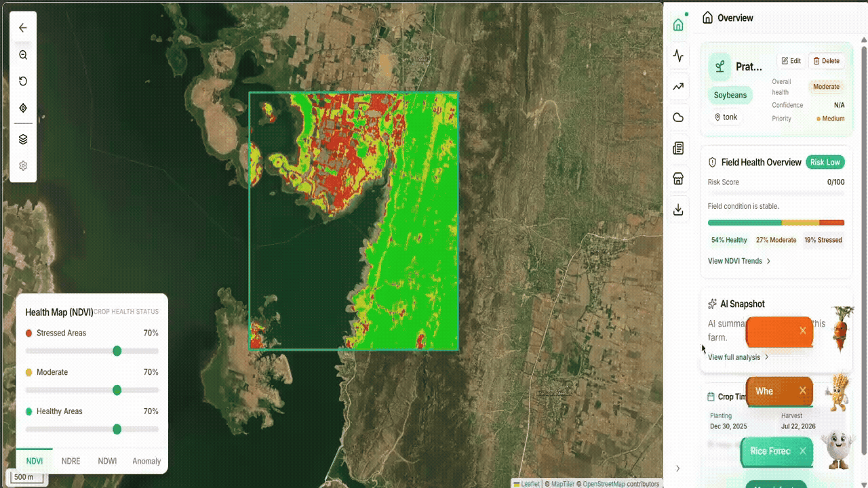Expand View full analysis chevron arrow
868x488 pixels.
(x=767, y=357)
